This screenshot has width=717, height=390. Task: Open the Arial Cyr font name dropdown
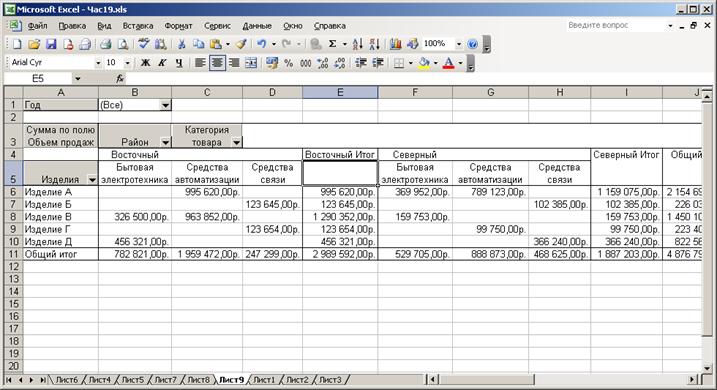pos(97,63)
